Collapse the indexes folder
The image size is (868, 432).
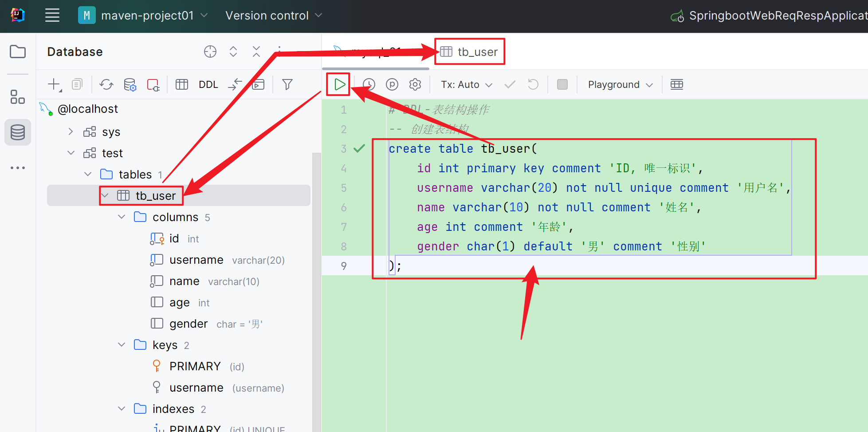pyautogui.click(x=122, y=408)
